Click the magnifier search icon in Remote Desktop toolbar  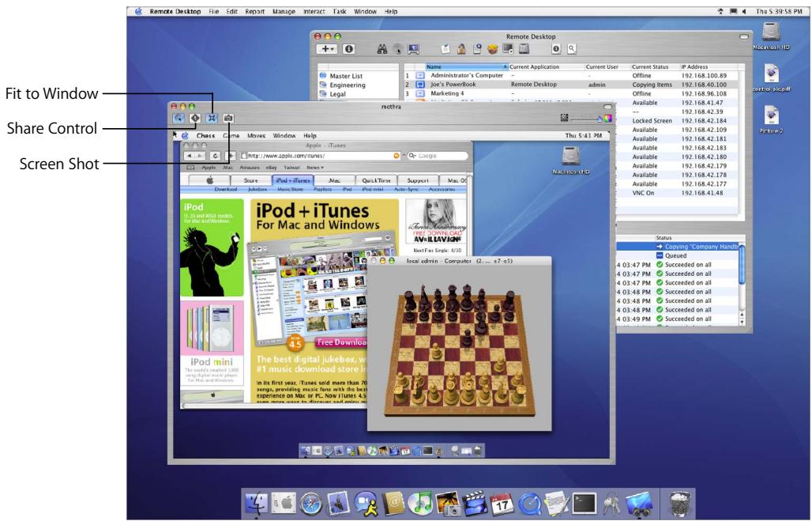coord(572,49)
